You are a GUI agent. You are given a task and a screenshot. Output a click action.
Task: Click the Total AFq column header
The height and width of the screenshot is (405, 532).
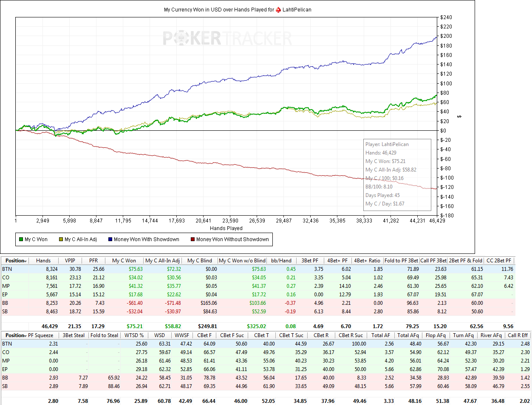(408, 335)
